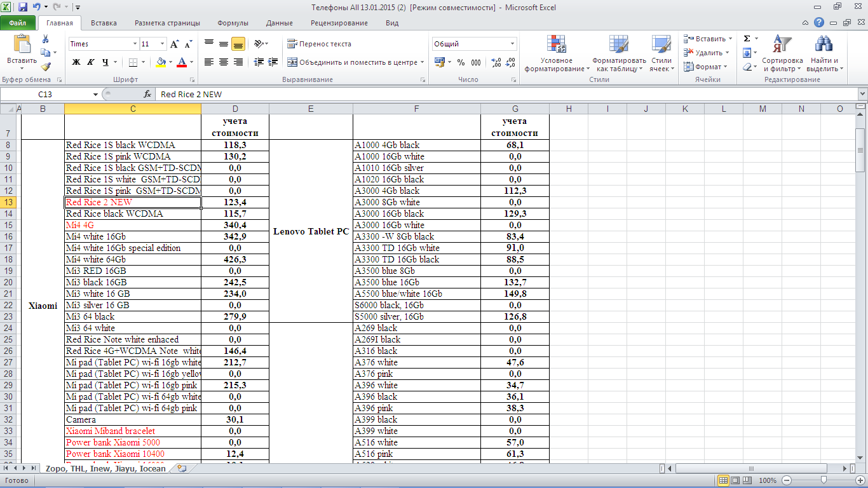Switch to the Вставка ribbon tab
Viewport: 868px width, 488px height.
point(104,23)
